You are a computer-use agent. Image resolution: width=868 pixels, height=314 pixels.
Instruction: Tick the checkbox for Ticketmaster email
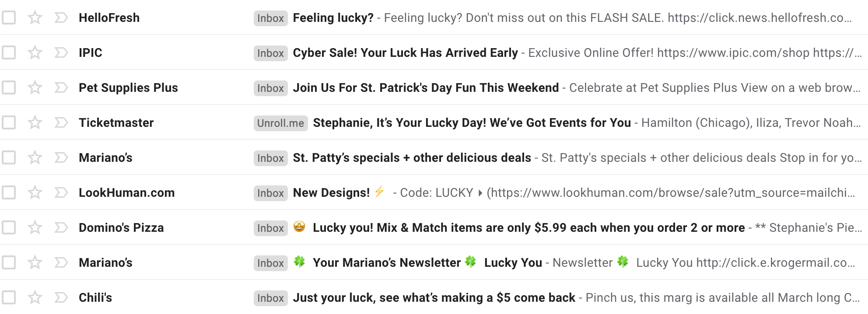click(x=9, y=123)
